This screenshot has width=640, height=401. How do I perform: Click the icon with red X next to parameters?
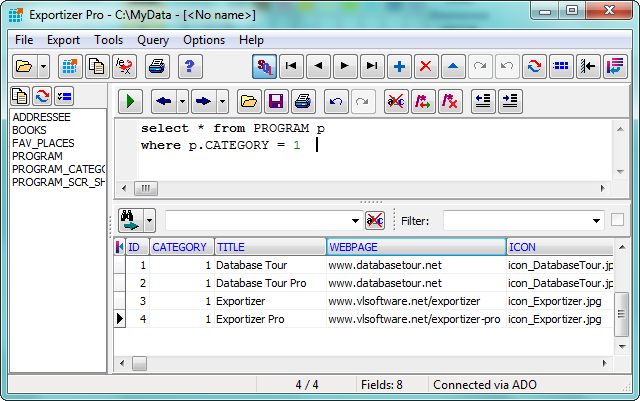tap(450, 101)
